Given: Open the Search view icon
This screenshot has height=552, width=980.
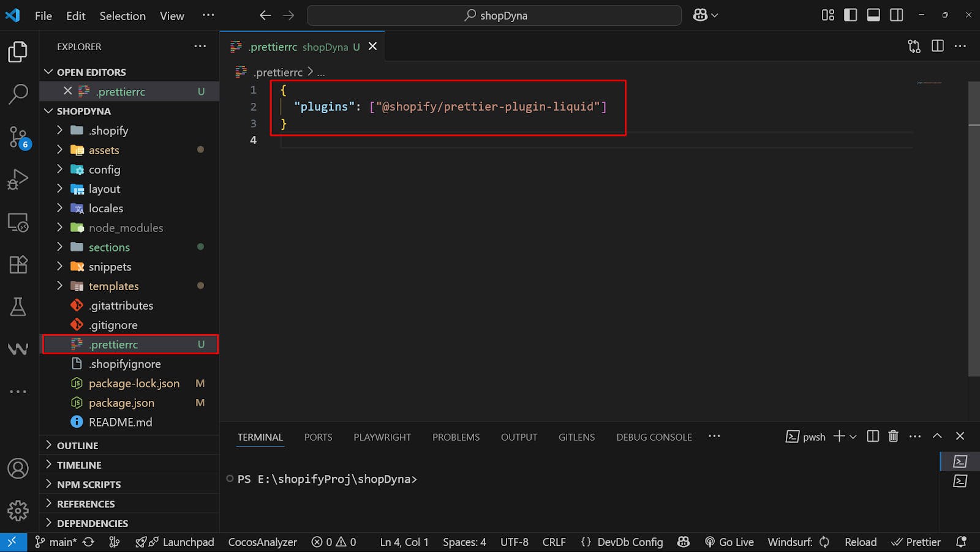Looking at the screenshot, I should pos(18,94).
